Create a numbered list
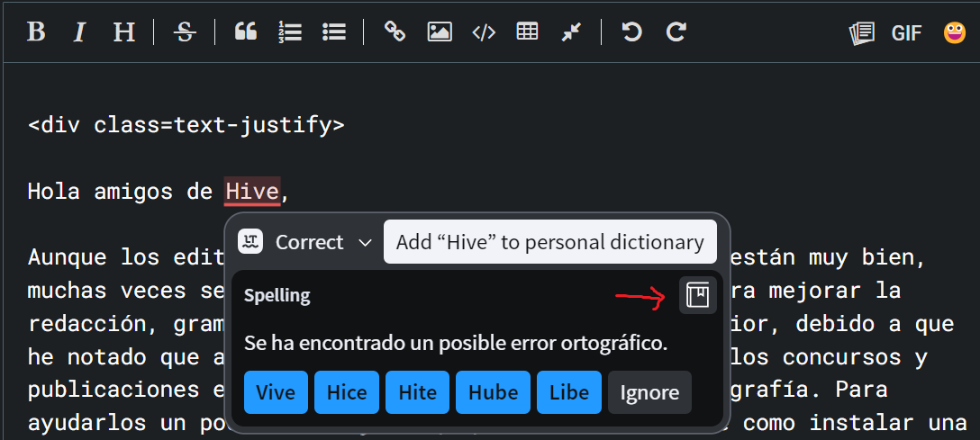The width and height of the screenshot is (980, 440). pyautogui.click(x=290, y=31)
